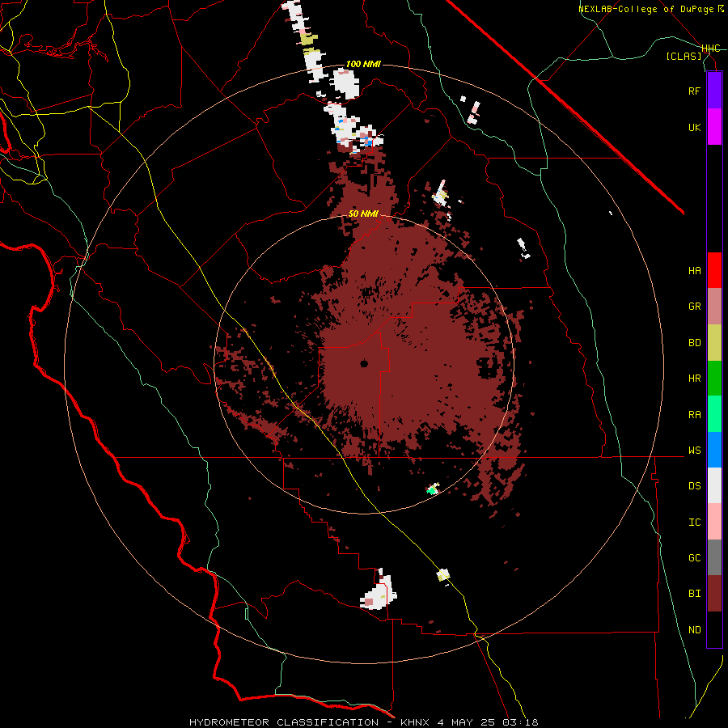
Task: Click the DS legend label
Action: [x=694, y=486]
